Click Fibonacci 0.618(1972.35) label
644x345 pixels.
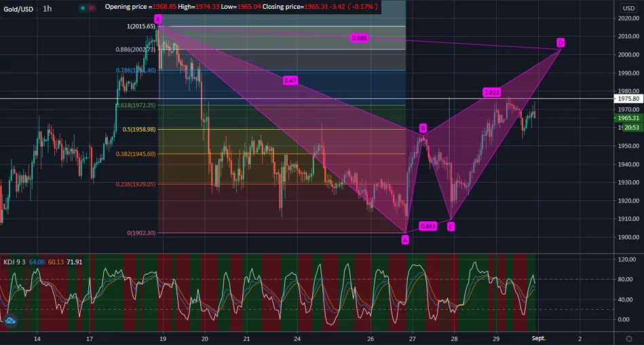click(136, 105)
